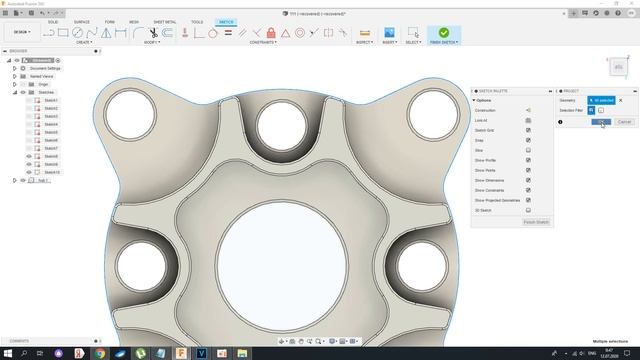Select the Rectangle sketch tool

click(63, 33)
